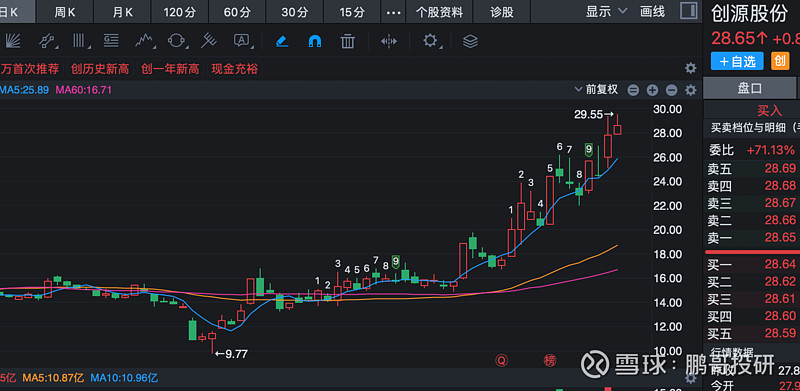
Task: Open the 个股资料 stock info button
Action: [439, 12]
